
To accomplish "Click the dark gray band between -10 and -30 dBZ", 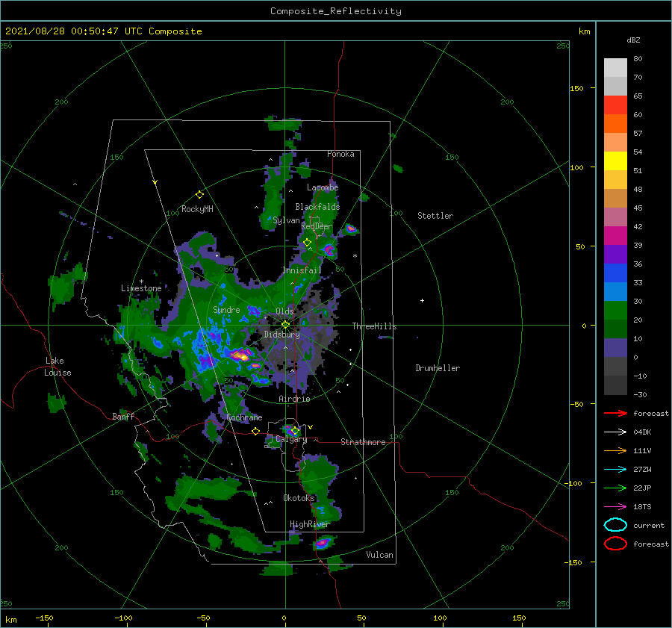I will [615, 385].
